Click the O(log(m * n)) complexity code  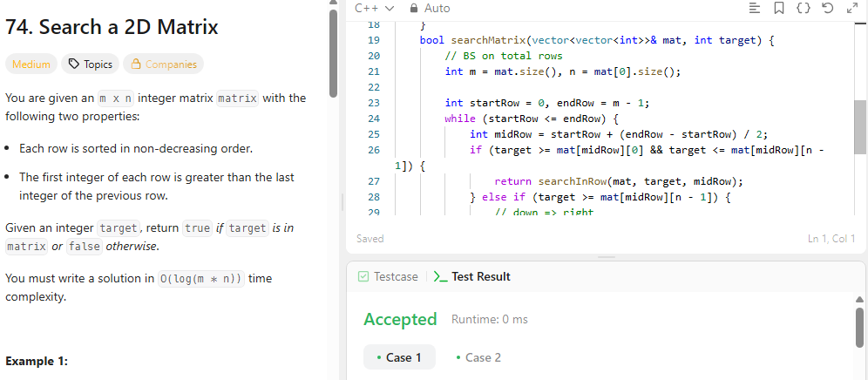coord(201,279)
